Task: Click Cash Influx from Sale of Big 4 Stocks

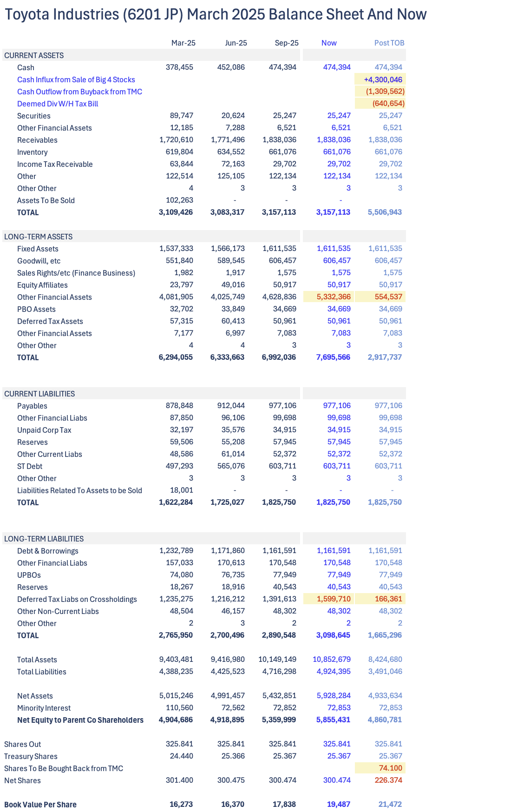Action: point(76,79)
